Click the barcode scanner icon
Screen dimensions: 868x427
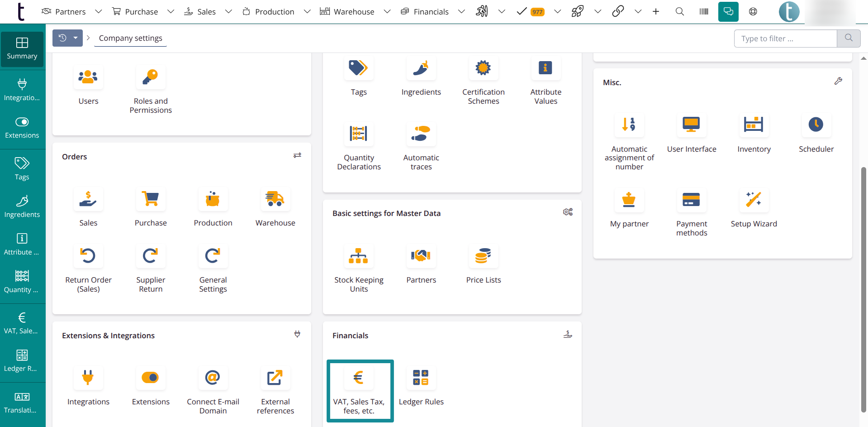[703, 12]
